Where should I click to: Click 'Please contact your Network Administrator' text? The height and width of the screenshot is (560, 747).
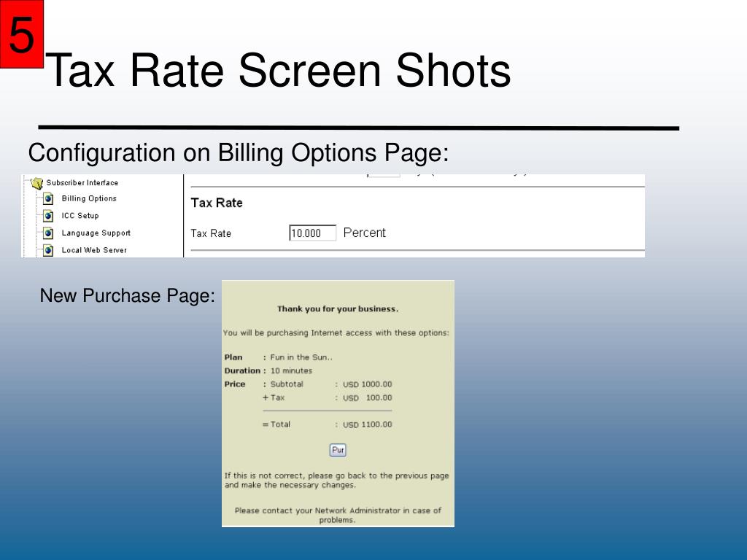(x=338, y=515)
